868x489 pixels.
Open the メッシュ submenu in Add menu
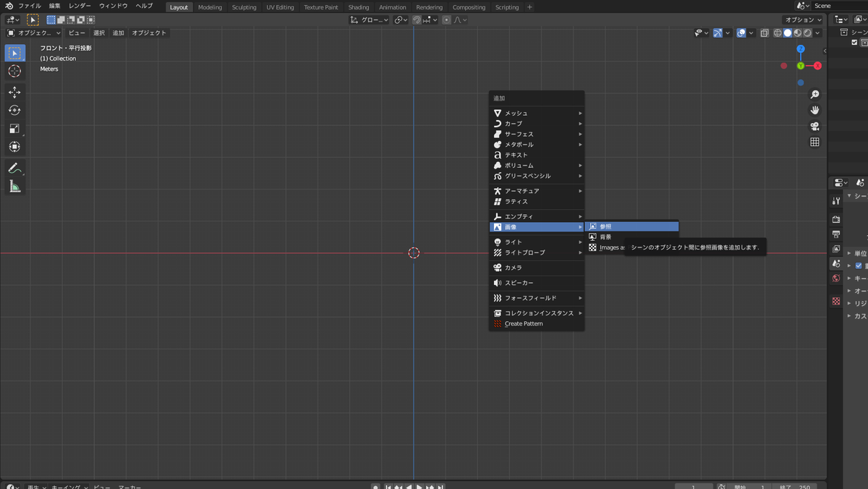click(537, 113)
